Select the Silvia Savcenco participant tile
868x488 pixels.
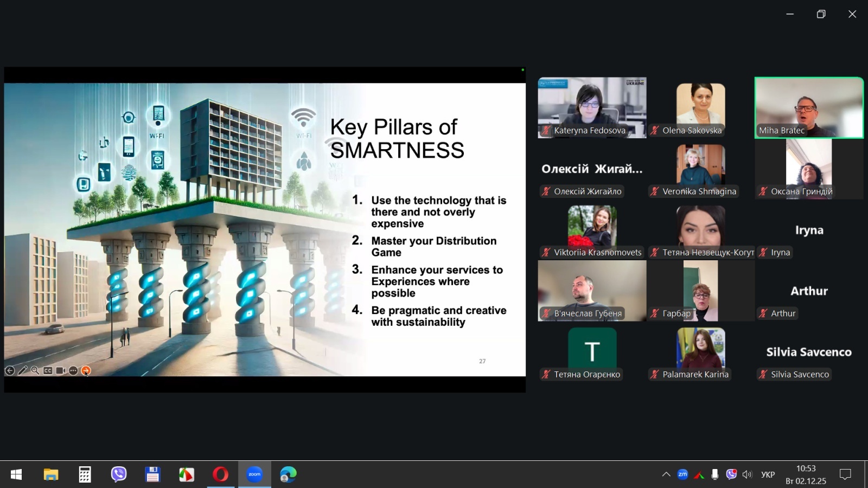click(808, 352)
